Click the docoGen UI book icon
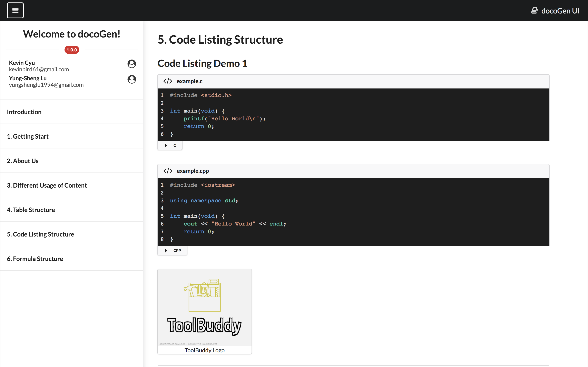The height and width of the screenshot is (367, 588). pyautogui.click(x=534, y=11)
